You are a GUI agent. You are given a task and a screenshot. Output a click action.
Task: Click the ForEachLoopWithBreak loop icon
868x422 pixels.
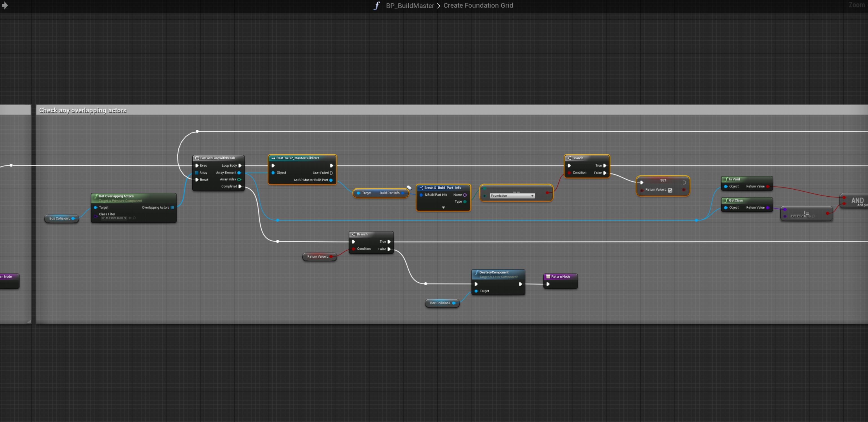pyautogui.click(x=197, y=158)
